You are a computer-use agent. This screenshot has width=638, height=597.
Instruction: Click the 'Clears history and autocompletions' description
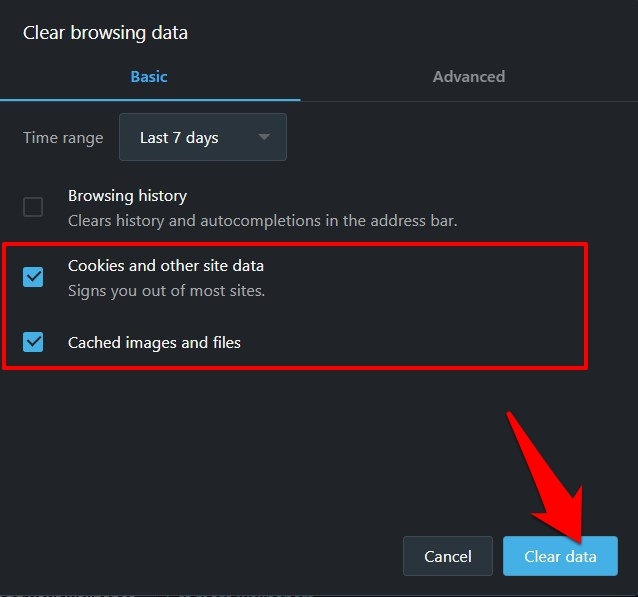(x=262, y=220)
